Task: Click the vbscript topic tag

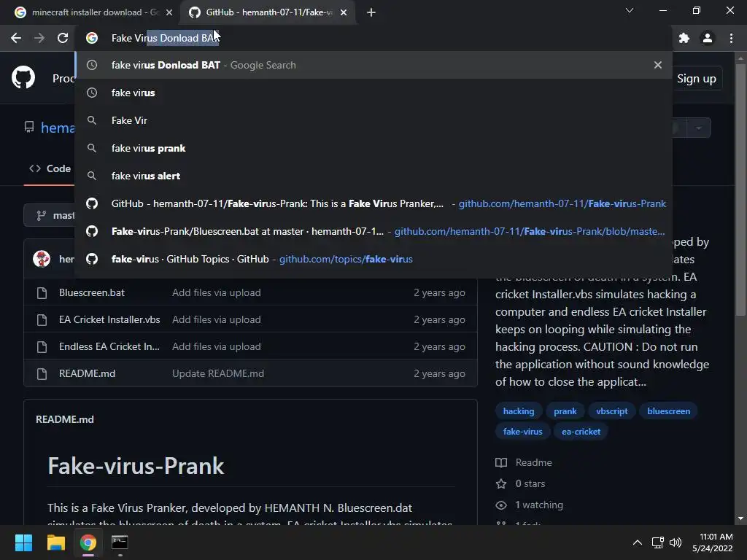Action: [x=612, y=411]
